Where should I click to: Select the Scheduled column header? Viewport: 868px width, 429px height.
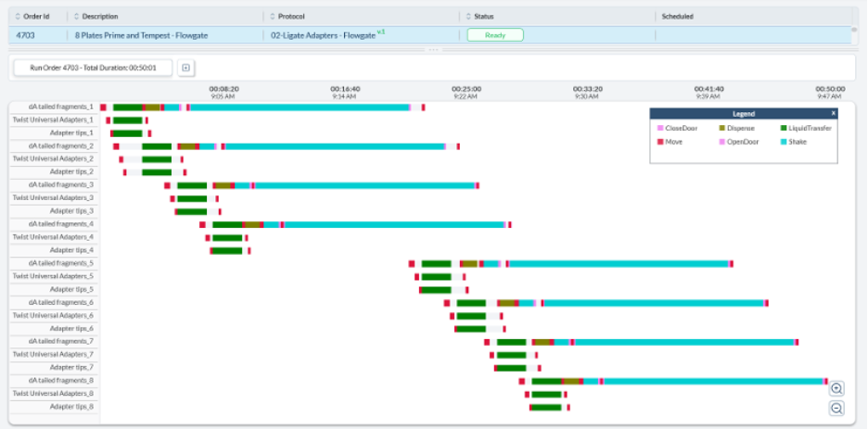[677, 17]
